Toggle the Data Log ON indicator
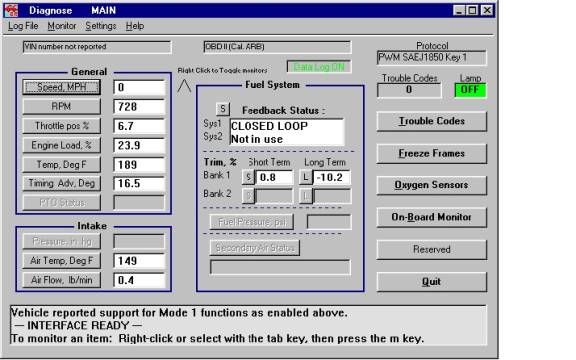Screen dimensions: 576x360 pos(319,67)
